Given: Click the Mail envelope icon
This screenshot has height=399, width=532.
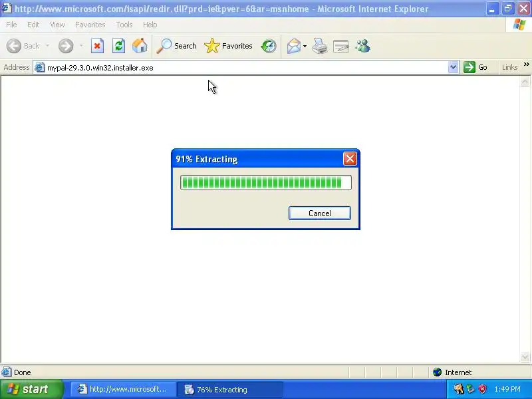Looking at the screenshot, I should [293, 46].
